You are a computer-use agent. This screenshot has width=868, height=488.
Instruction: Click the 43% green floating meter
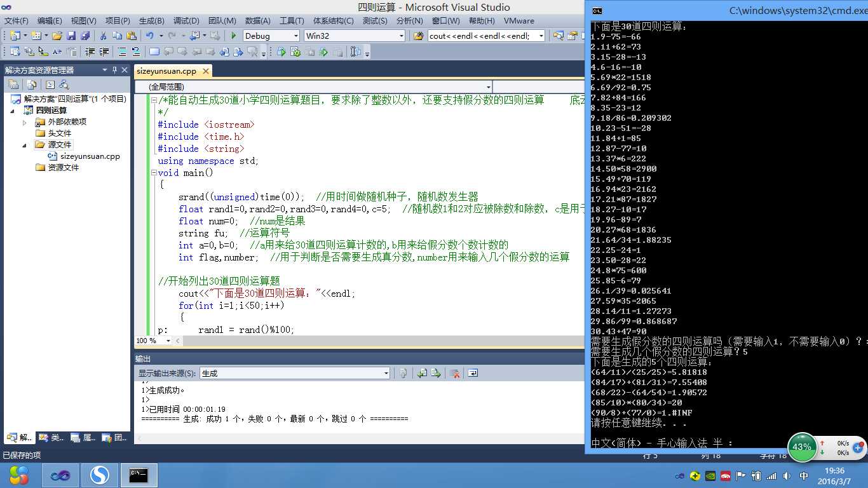802,447
